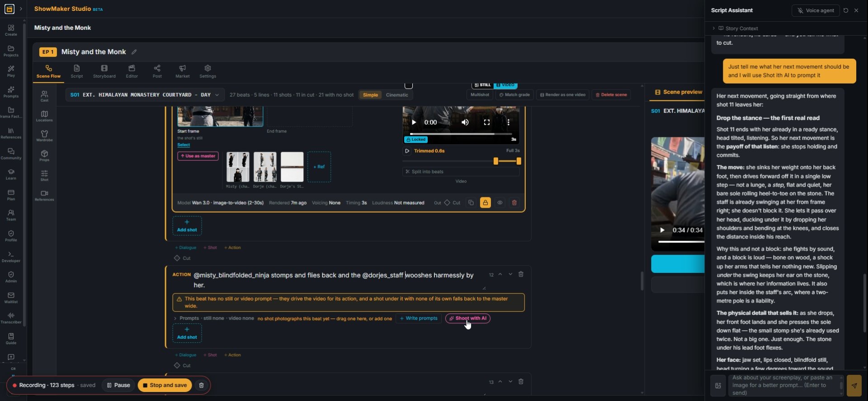Click the pencil icon to rename the episode
This screenshot has height=401, width=868.
point(134,52)
